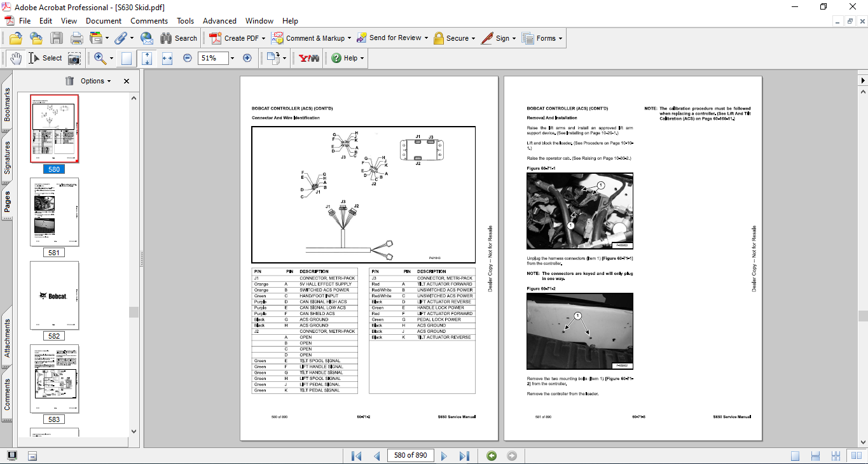
Task: Click the Zoom In plus button
Action: 247,58
